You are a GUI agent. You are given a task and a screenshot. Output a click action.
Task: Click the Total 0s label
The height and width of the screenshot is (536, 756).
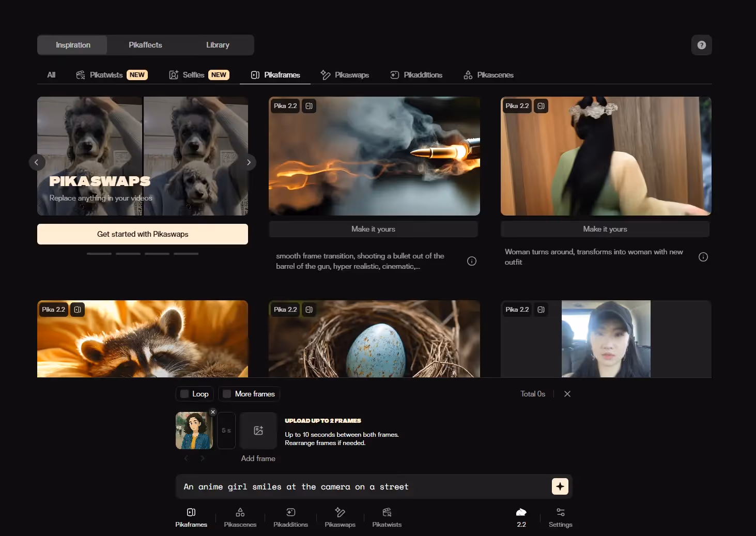(x=533, y=394)
